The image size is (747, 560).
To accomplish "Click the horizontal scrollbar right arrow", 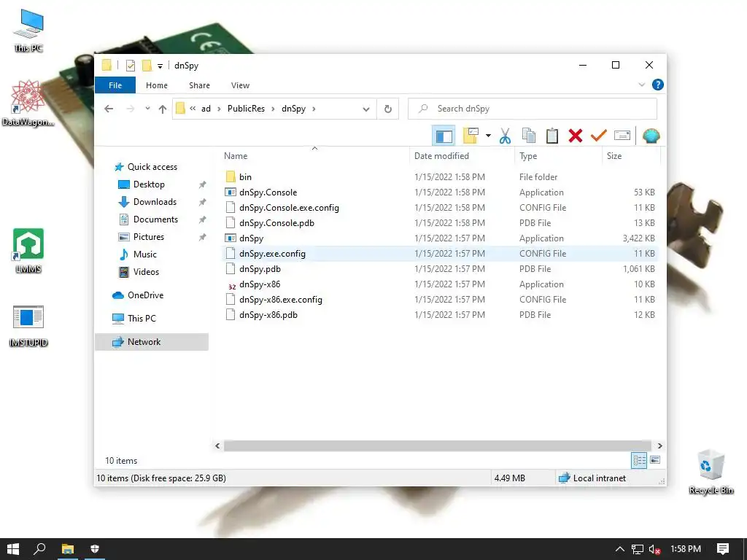I will click(659, 446).
